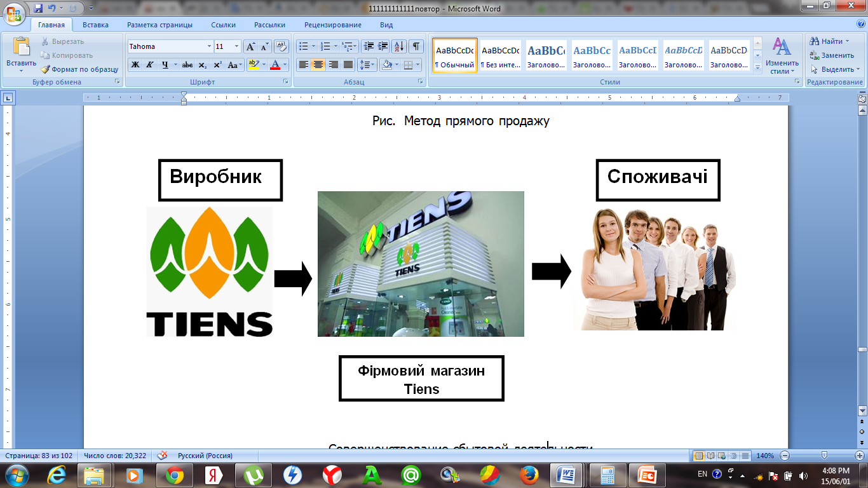The width and height of the screenshot is (868, 488).
Task: Click Заменить replace button
Action: tap(832, 55)
